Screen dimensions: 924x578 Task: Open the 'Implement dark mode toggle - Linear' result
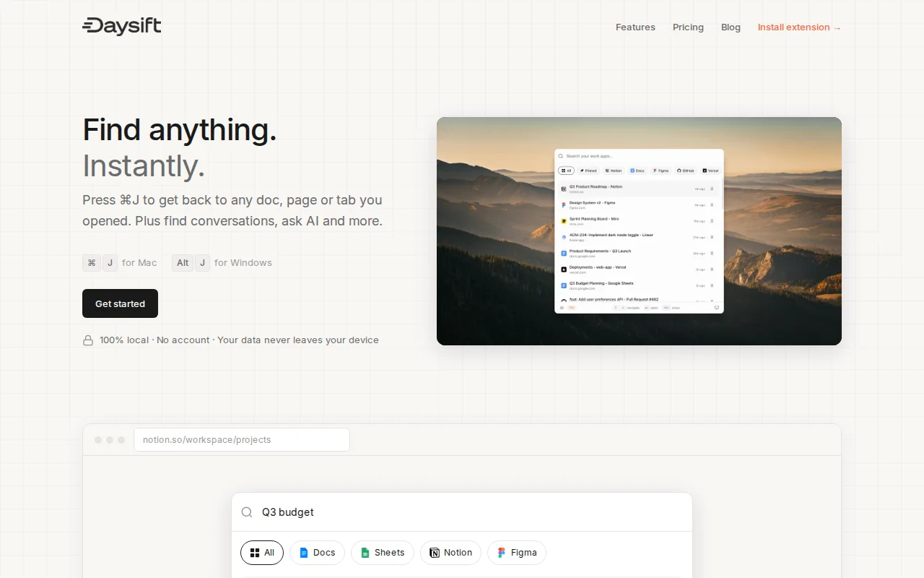[638, 237]
